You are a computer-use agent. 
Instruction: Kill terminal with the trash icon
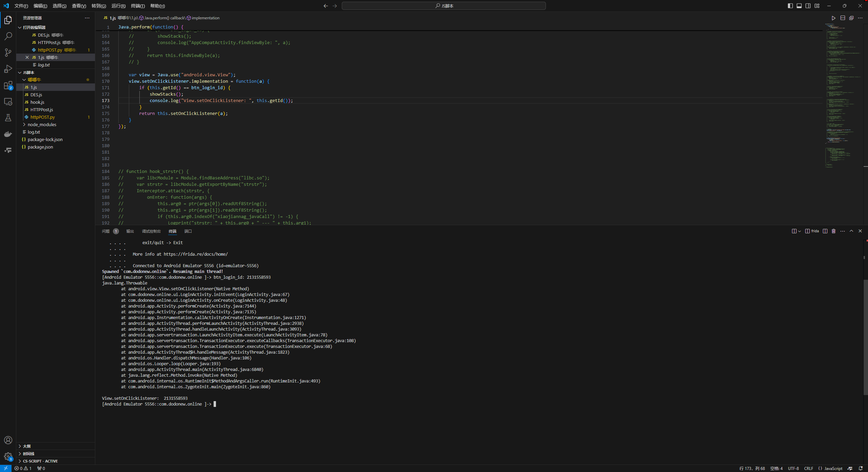click(x=834, y=231)
